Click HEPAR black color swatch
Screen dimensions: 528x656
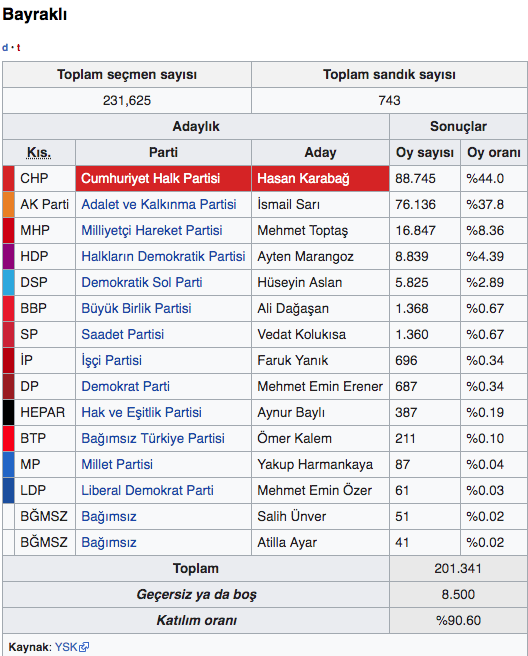[x=8, y=412]
